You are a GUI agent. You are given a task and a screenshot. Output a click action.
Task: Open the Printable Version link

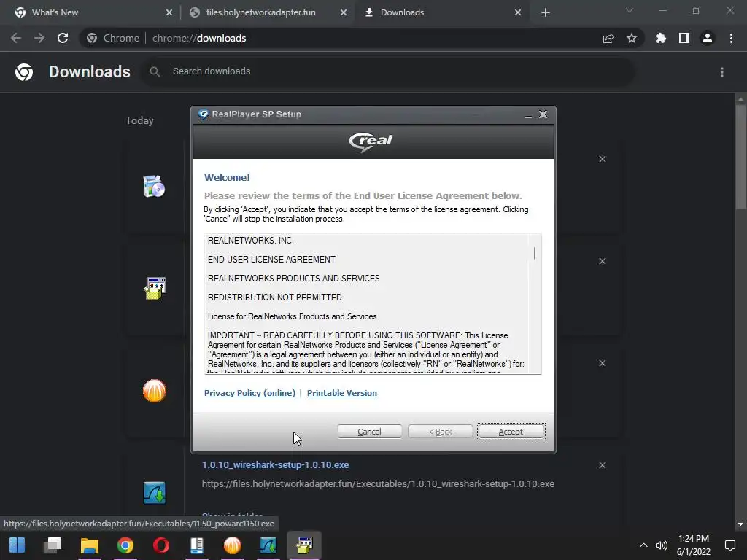341,393
